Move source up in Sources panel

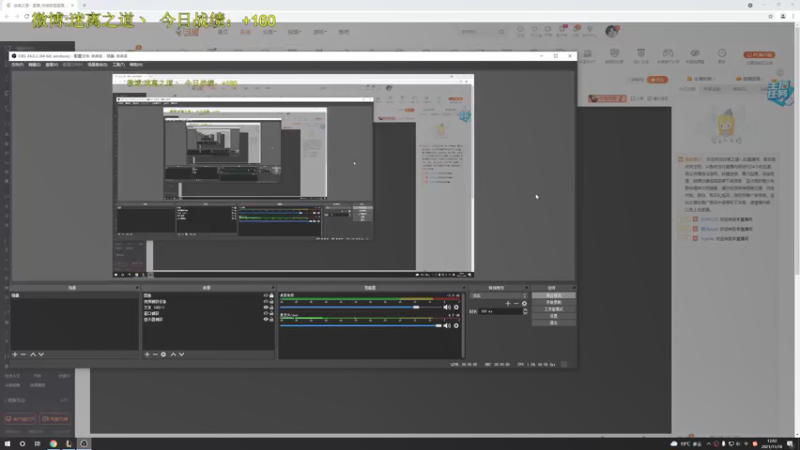[173, 354]
